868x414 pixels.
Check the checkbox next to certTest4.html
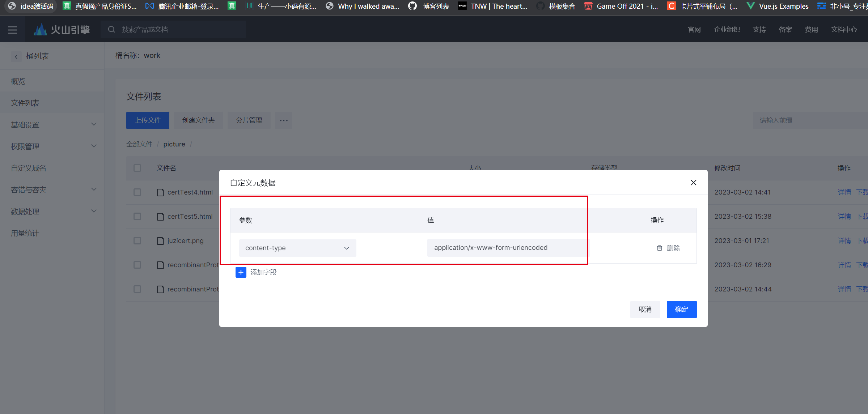click(x=137, y=192)
